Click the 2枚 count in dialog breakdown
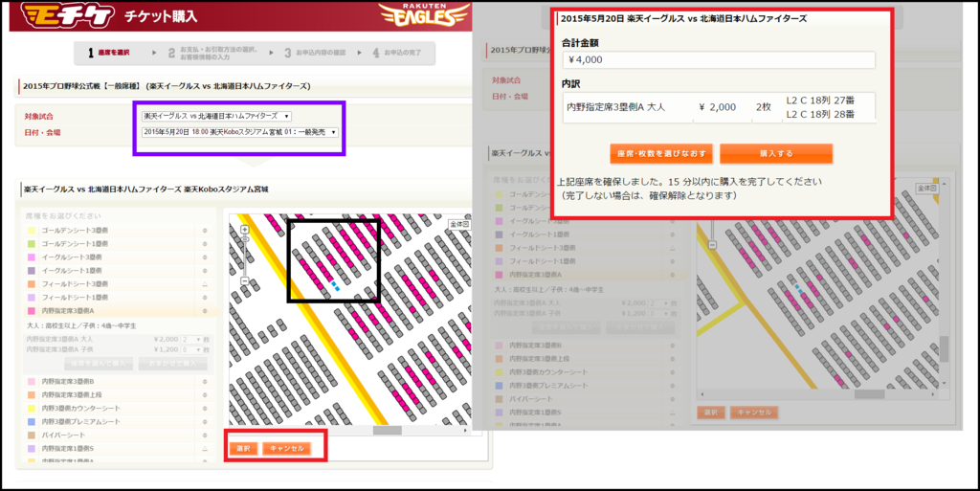The image size is (980, 491). [x=763, y=107]
